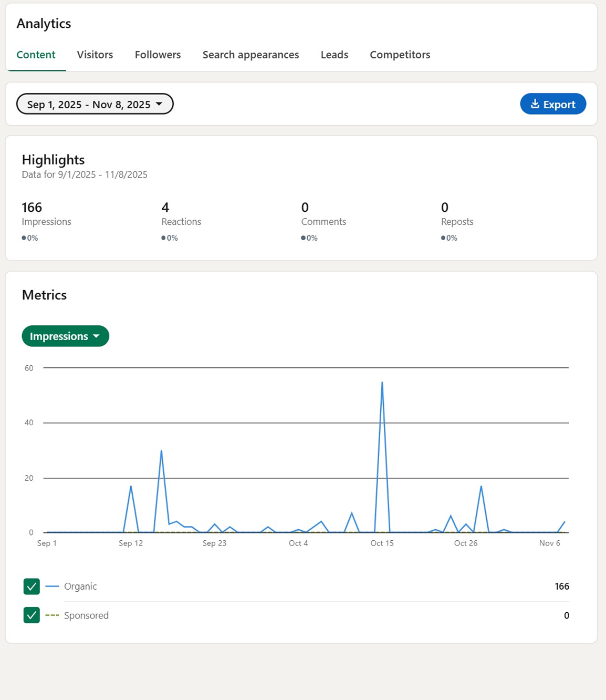Click the indicator dot under Comments 0%
The height and width of the screenshot is (700, 606).
click(302, 238)
